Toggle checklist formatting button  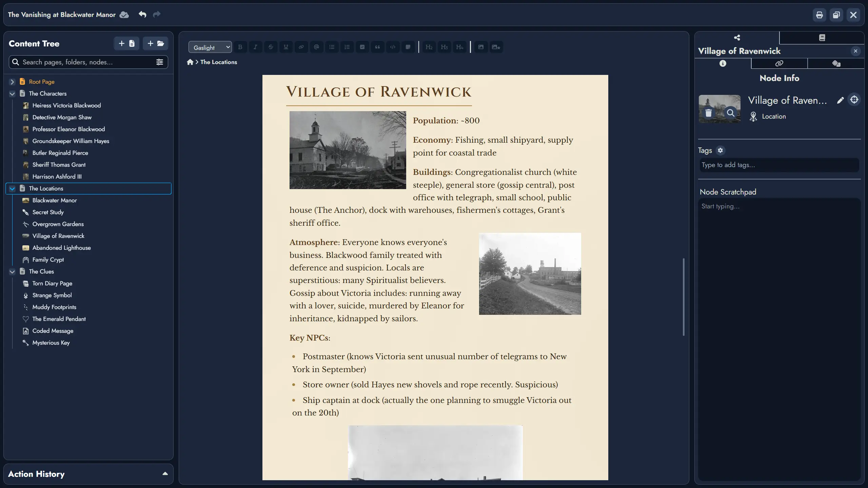pyautogui.click(x=362, y=47)
